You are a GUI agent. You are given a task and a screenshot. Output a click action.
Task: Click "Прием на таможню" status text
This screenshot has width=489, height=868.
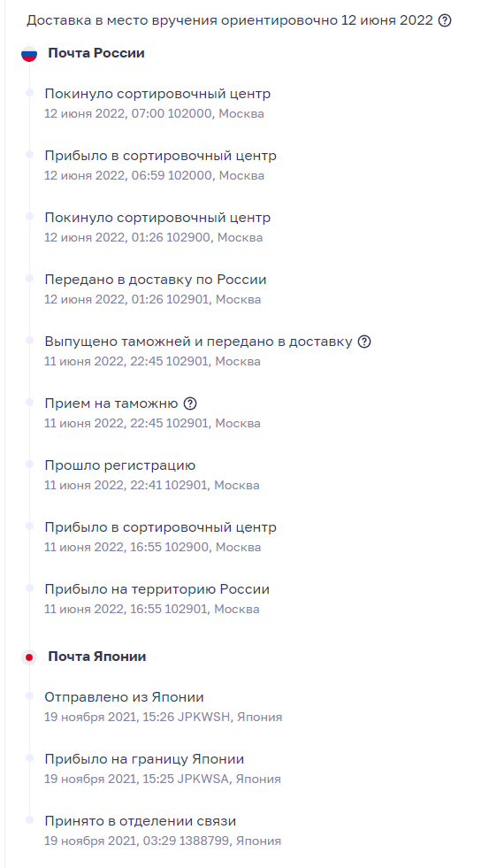111,404
